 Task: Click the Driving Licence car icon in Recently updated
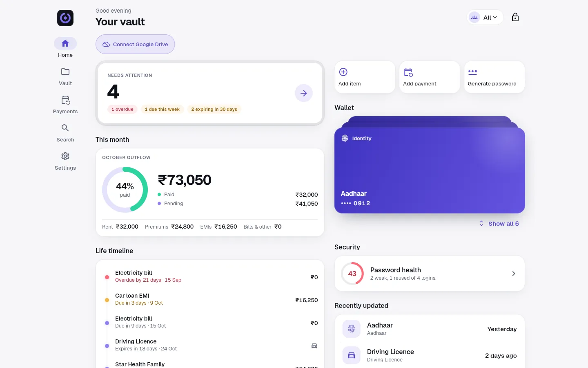click(x=352, y=355)
